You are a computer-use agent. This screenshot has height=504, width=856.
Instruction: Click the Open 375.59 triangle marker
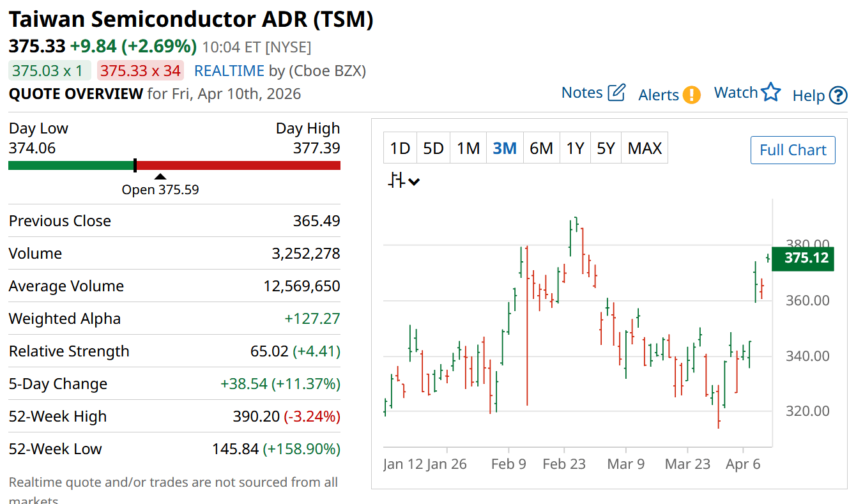click(x=160, y=177)
